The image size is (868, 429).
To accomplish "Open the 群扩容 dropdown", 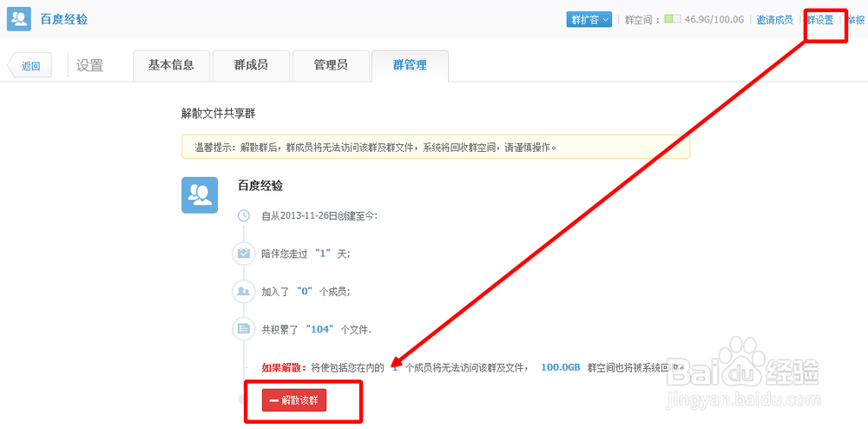I will [589, 19].
